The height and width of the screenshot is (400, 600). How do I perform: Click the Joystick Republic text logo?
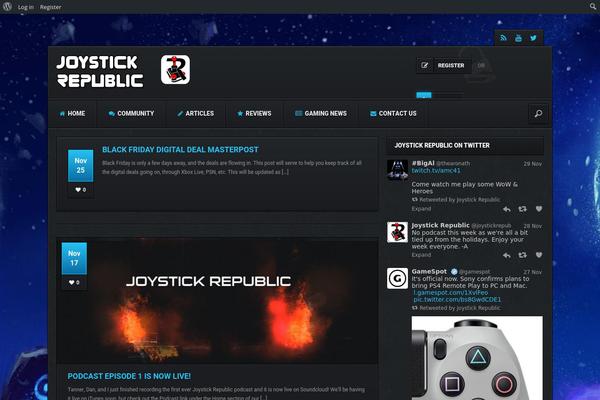coord(100,71)
